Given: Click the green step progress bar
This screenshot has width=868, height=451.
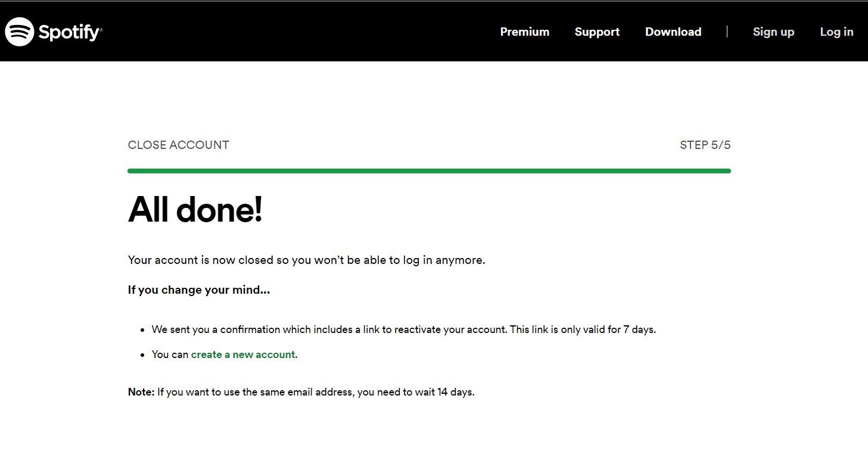Looking at the screenshot, I should pos(429,171).
